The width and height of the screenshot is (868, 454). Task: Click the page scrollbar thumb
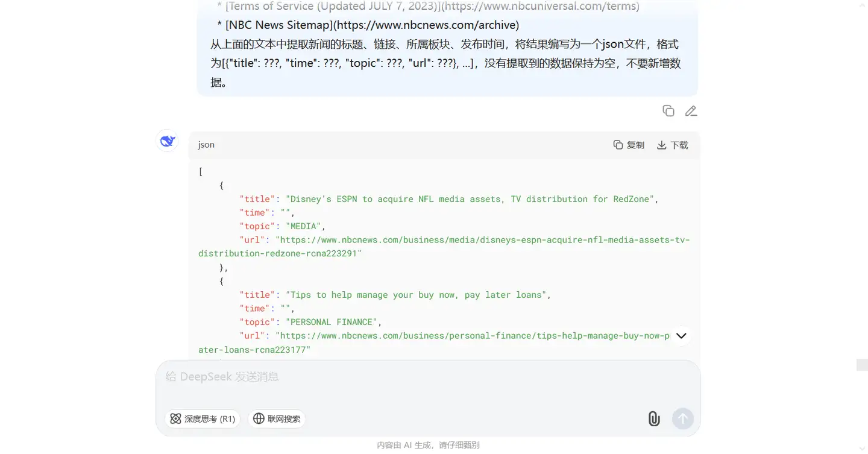tap(862, 364)
